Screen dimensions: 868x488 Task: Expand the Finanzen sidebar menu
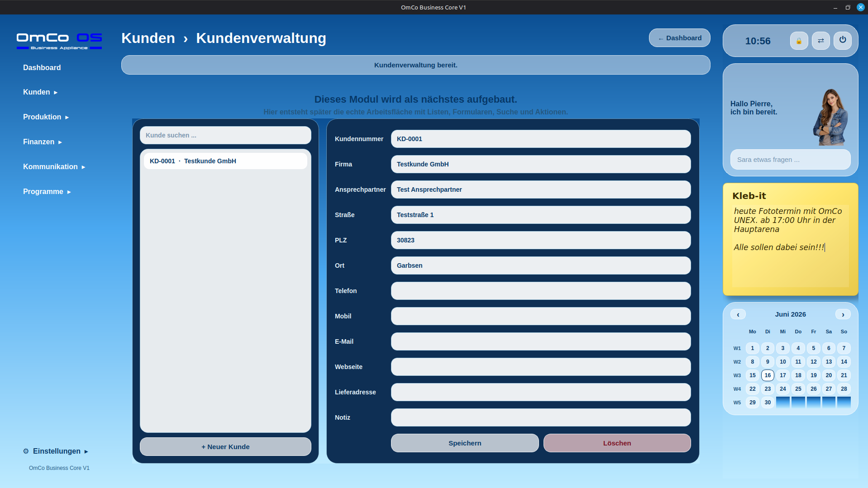click(x=42, y=142)
